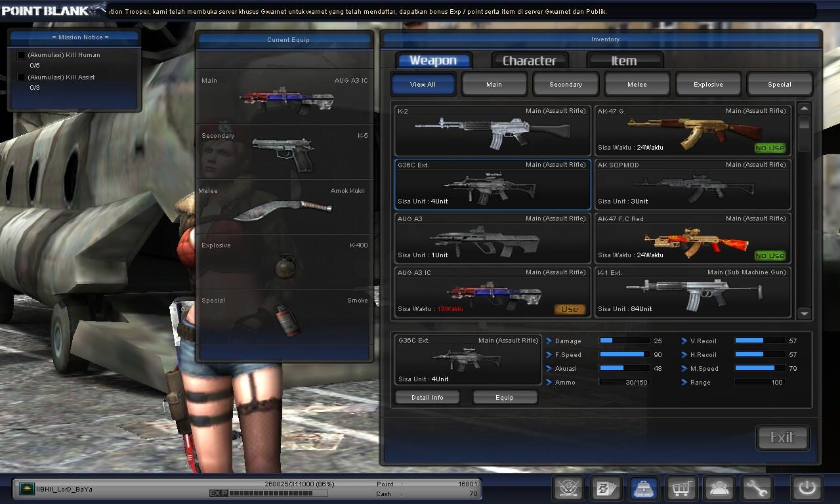Screen dimensions: 840x504
Task: Filter weapons by View All
Action: coord(423,84)
